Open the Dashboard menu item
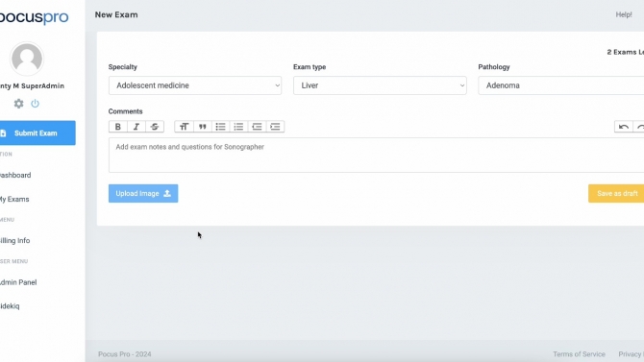 (15, 176)
